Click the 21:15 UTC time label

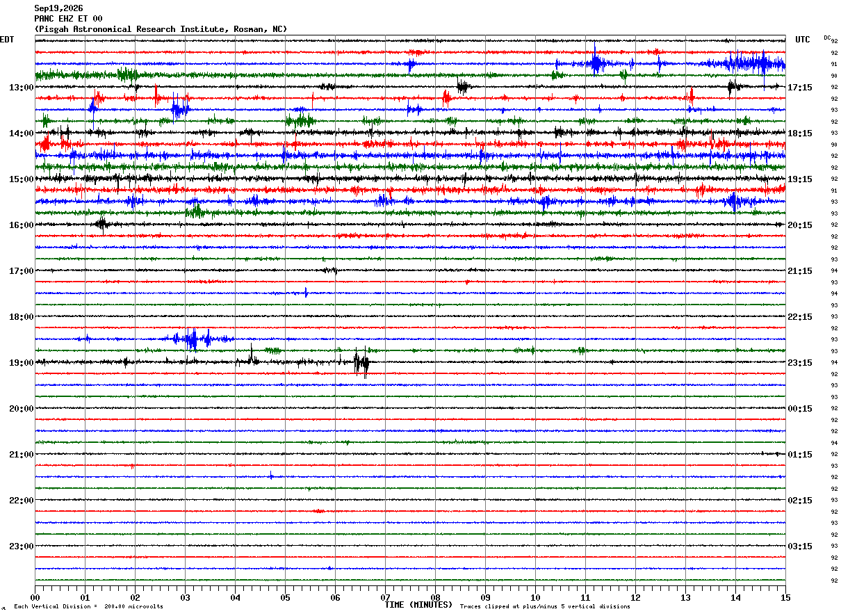click(800, 270)
